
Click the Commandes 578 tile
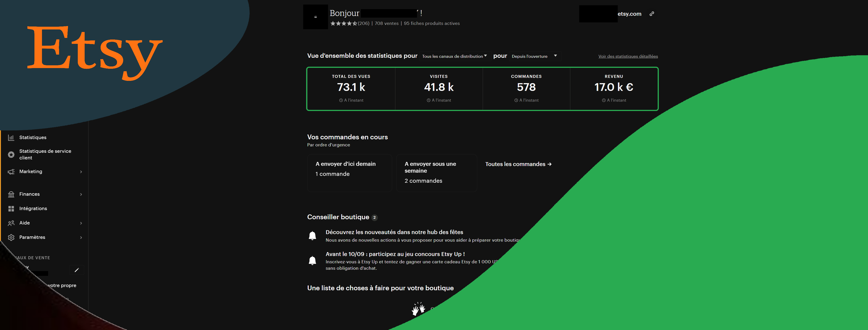click(526, 89)
